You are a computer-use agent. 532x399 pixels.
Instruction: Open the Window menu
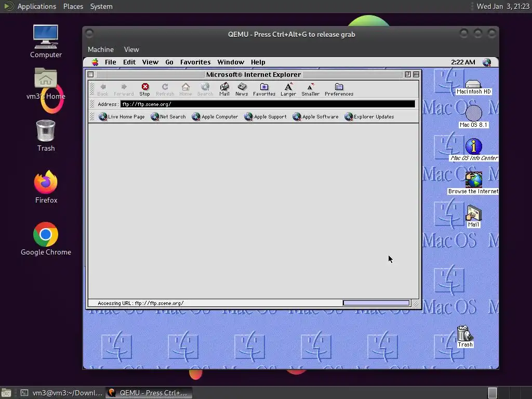(x=231, y=62)
